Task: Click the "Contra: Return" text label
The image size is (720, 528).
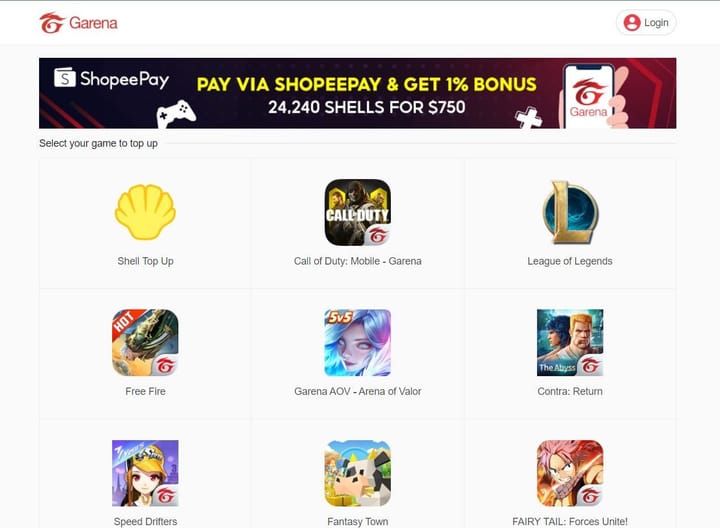Action: (570, 392)
